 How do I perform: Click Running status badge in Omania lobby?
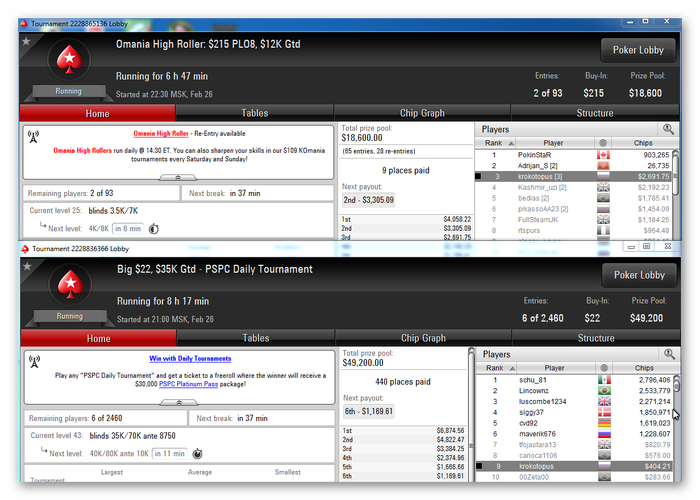coord(68,91)
